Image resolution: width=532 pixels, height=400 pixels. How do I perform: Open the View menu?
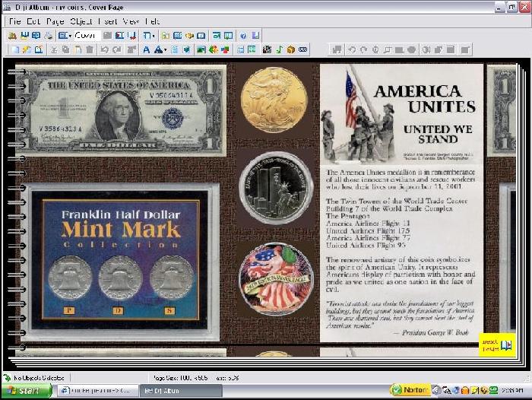(x=131, y=21)
